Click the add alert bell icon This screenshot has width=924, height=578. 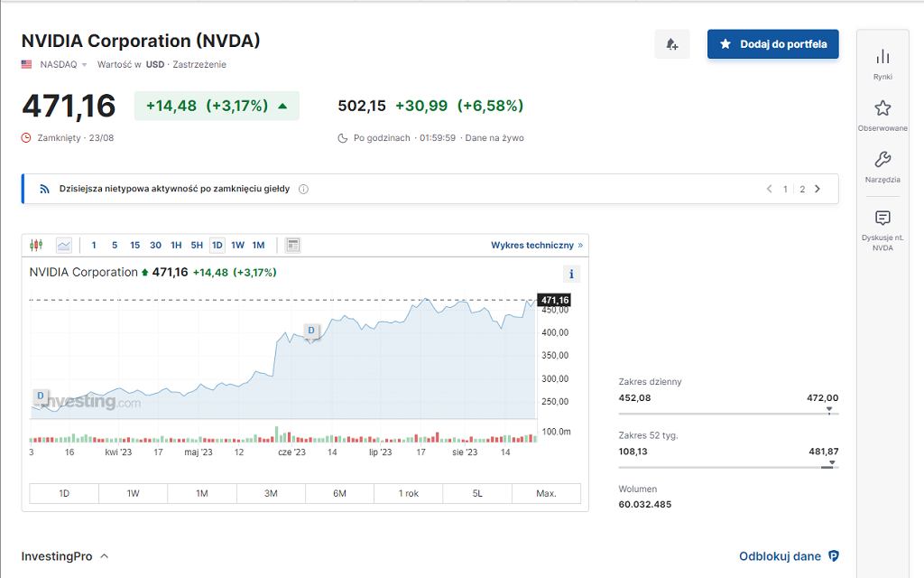671,44
